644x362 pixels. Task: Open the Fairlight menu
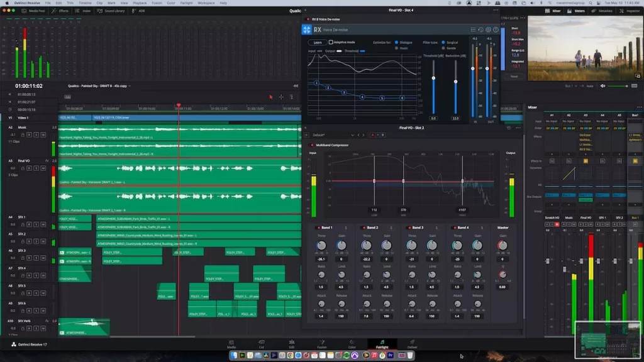(x=186, y=3)
